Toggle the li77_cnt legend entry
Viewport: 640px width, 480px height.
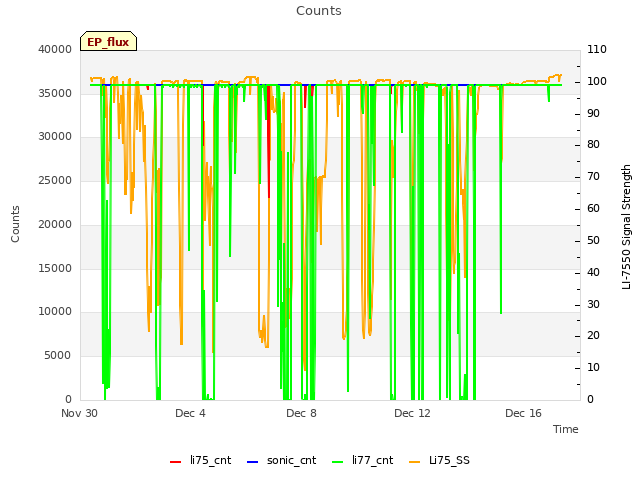point(362,460)
